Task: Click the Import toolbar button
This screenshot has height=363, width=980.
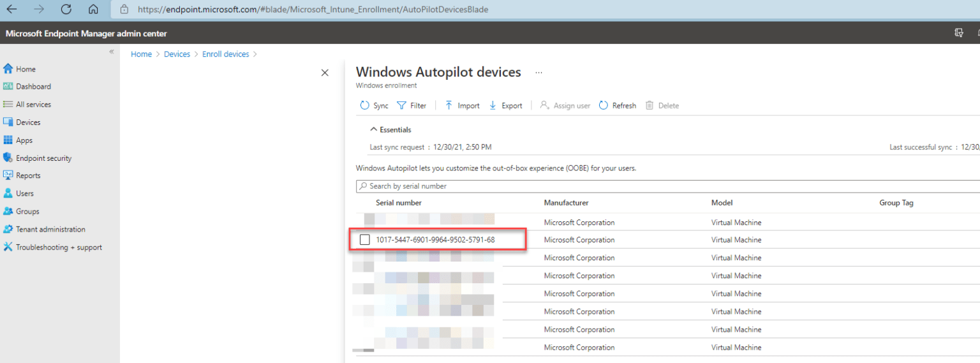Action: point(462,105)
